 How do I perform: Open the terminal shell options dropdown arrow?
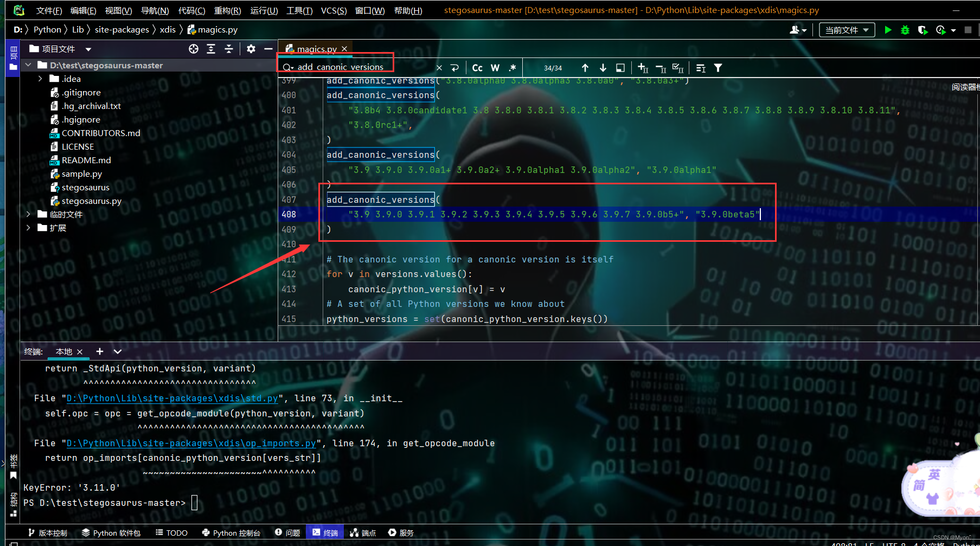click(x=117, y=351)
